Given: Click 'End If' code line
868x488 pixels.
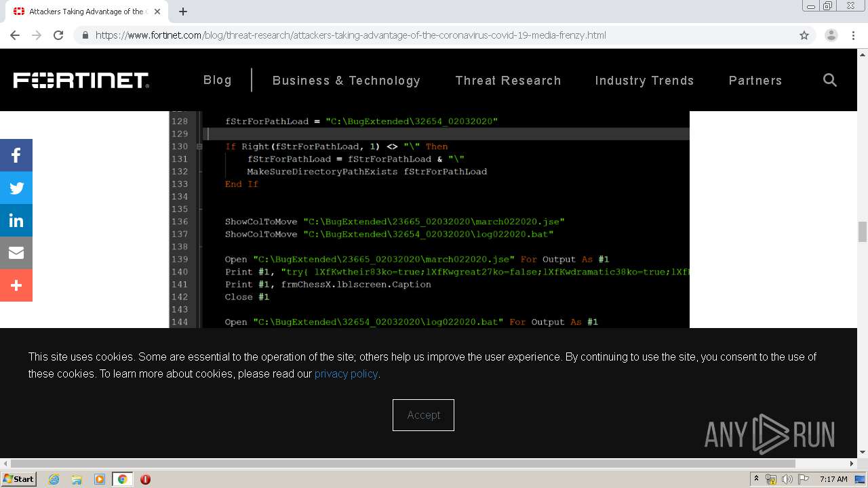Looking at the screenshot, I should [241, 184].
